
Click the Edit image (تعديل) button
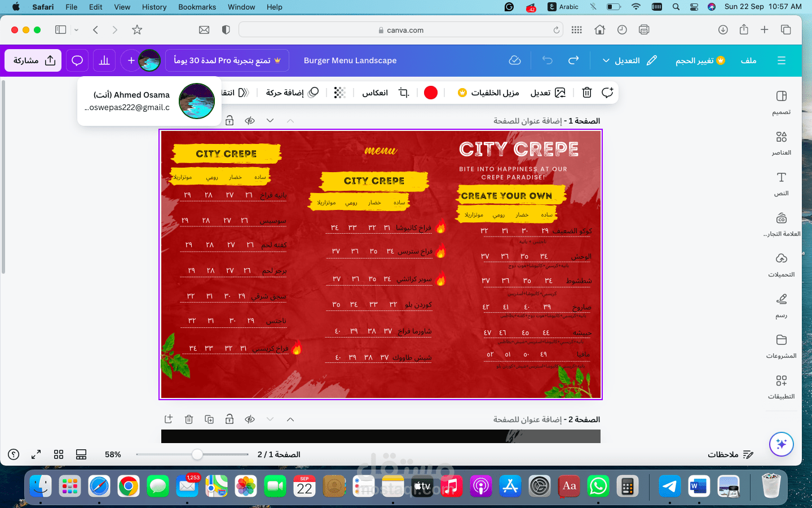548,93
